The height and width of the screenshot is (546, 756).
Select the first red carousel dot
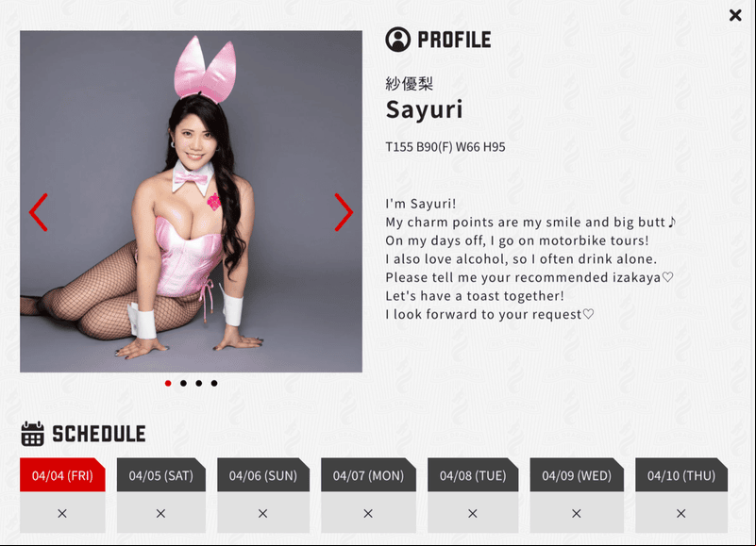tap(168, 383)
